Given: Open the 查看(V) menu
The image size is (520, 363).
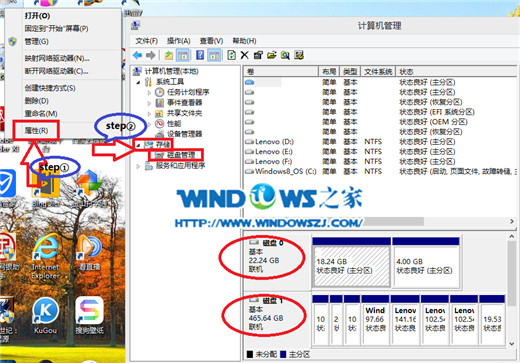Looking at the screenshot, I should coord(211,41).
